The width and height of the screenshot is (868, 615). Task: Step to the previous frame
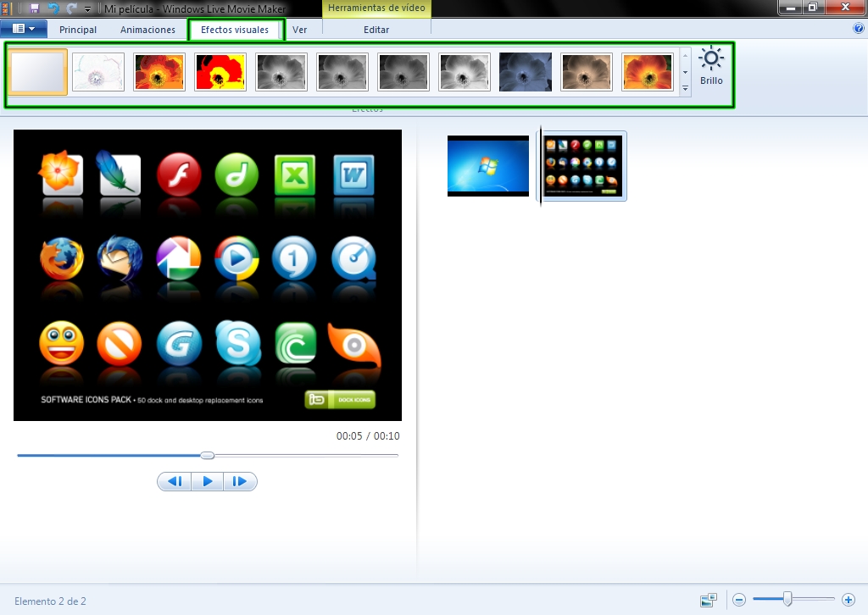pos(175,482)
